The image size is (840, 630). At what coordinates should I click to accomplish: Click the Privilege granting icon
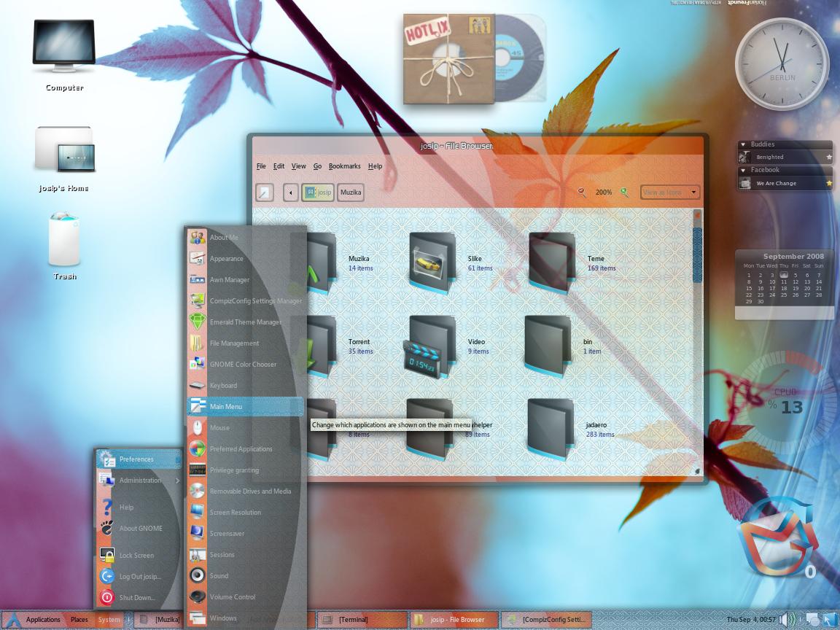point(197,470)
